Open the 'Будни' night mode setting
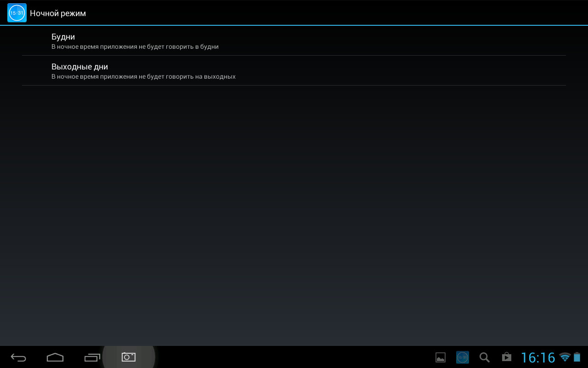Viewport: 588px width, 368px height. (63, 37)
